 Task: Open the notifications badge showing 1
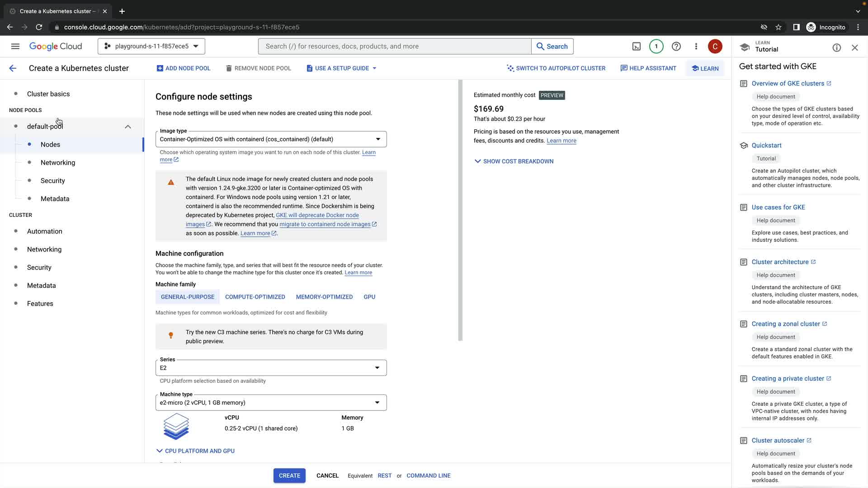click(656, 46)
